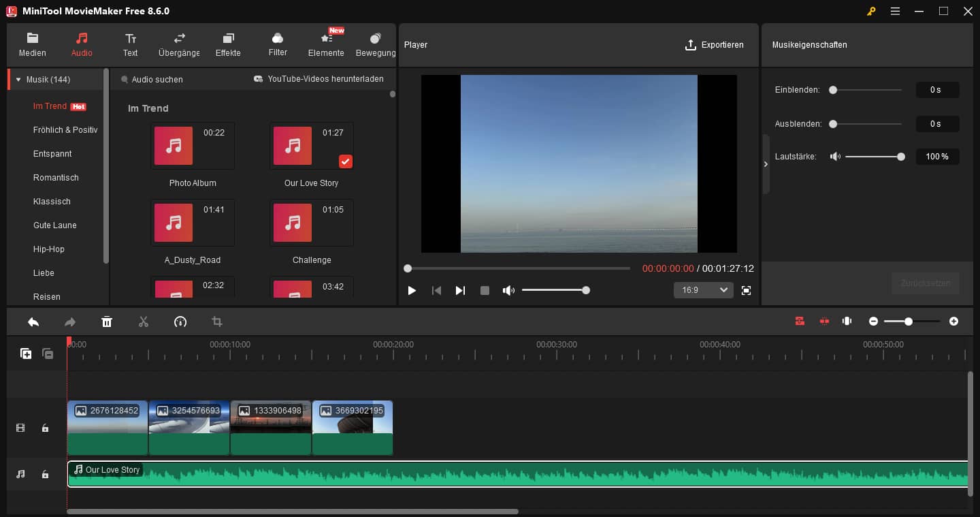Screen dimensions: 980x517
Task: Click Exportieren to export the project
Action: (x=715, y=45)
